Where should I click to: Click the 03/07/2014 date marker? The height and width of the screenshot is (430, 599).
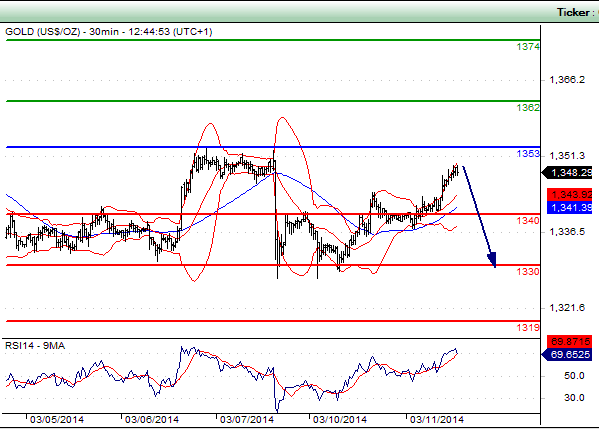pos(246,420)
